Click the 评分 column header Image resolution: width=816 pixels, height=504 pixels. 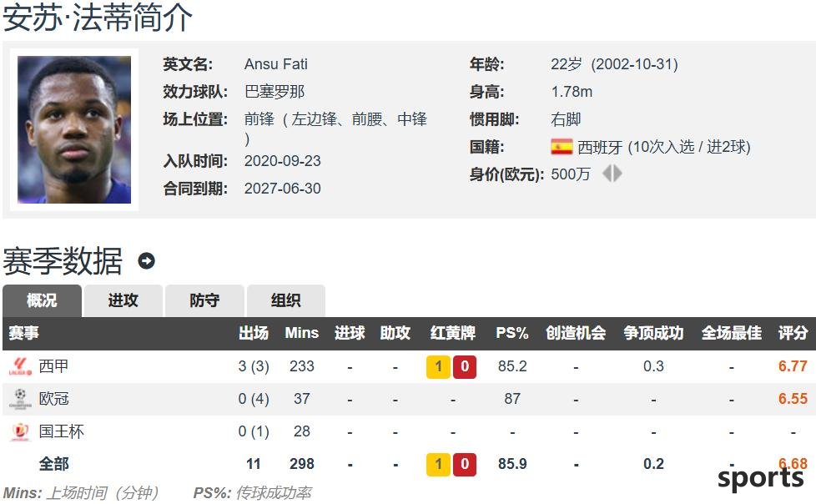(x=793, y=333)
